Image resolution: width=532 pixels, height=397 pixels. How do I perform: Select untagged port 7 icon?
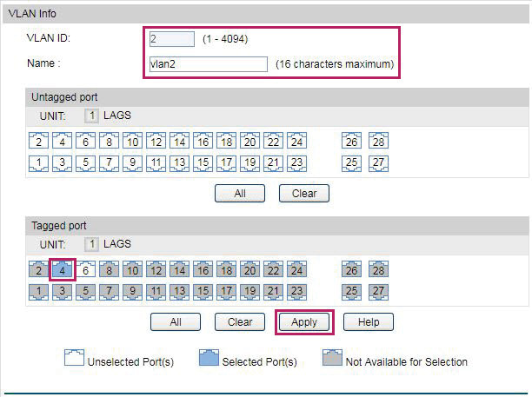pyautogui.click(x=109, y=163)
